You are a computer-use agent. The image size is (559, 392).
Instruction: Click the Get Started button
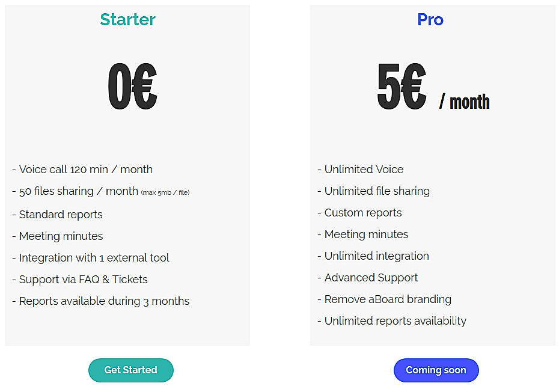(130, 370)
